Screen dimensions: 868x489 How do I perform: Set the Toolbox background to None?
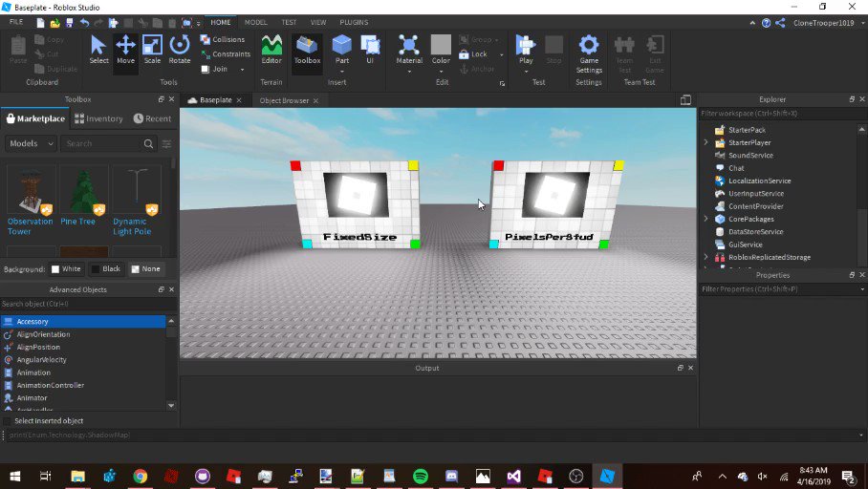click(145, 268)
